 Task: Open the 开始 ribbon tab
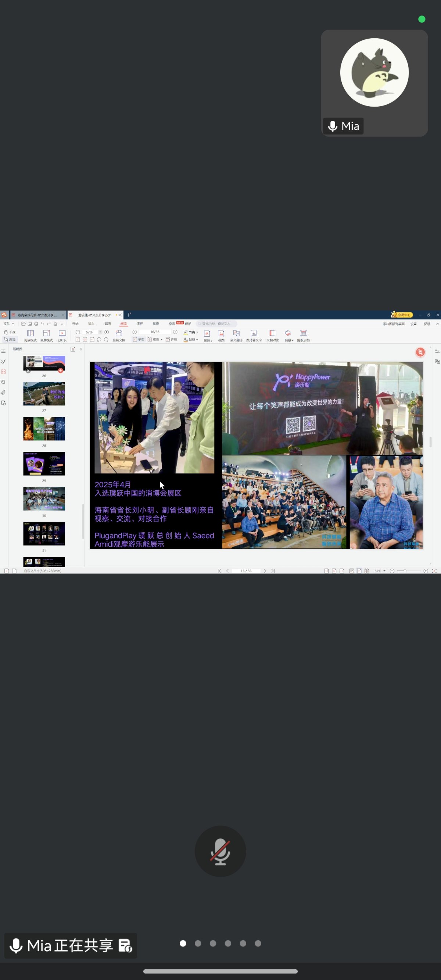75,324
